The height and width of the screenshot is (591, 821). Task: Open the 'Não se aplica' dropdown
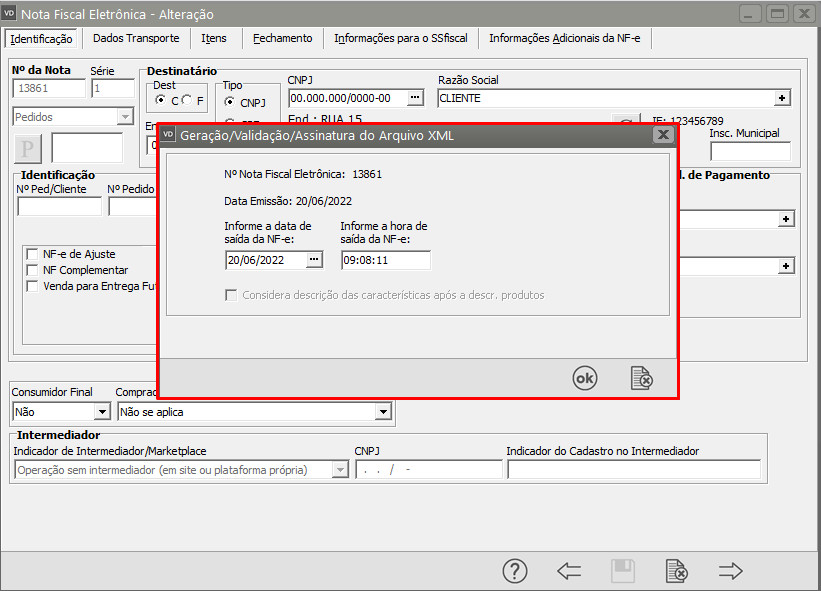point(382,411)
